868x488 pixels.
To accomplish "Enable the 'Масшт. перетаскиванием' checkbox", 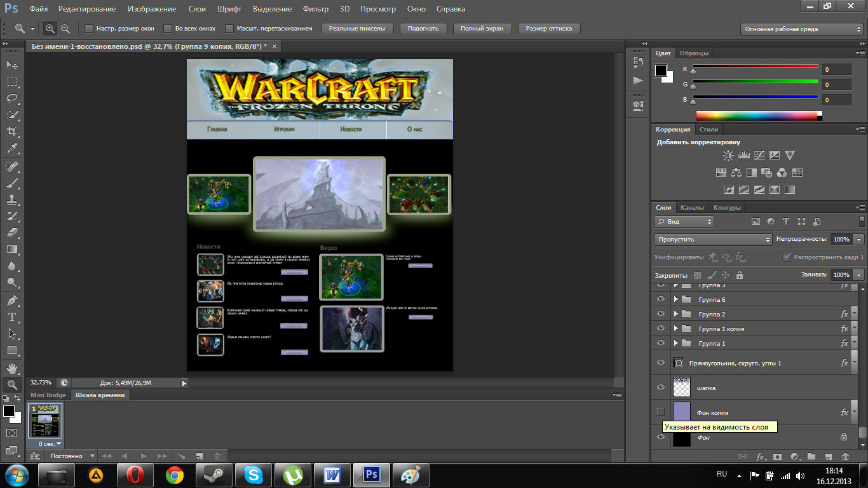I will 229,29.
